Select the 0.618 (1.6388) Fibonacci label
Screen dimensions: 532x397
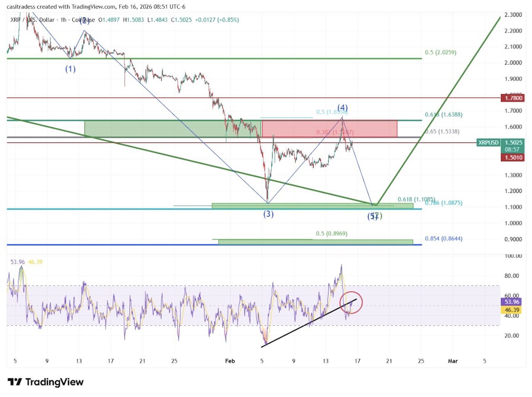443,114
